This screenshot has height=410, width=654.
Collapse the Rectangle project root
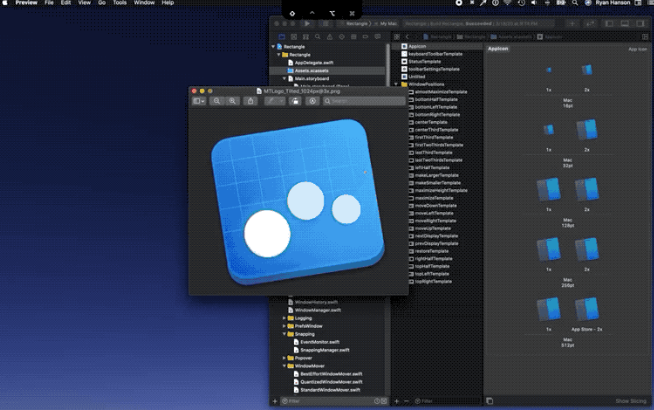click(274, 47)
